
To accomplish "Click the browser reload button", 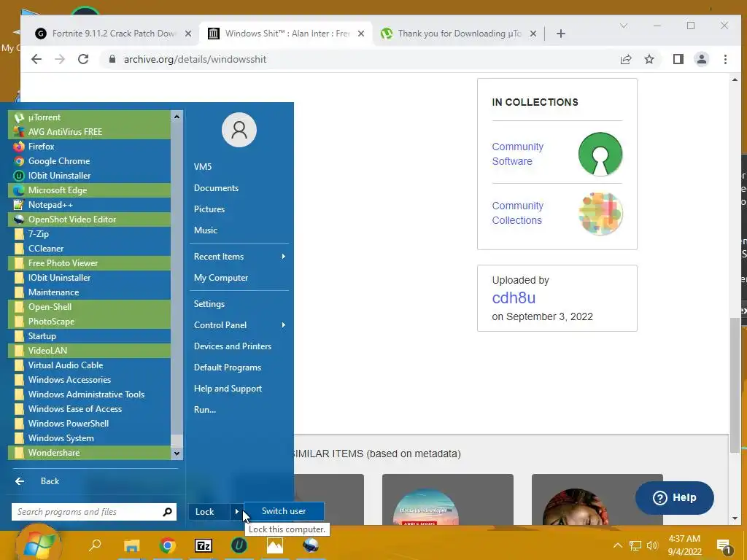I will click(83, 59).
